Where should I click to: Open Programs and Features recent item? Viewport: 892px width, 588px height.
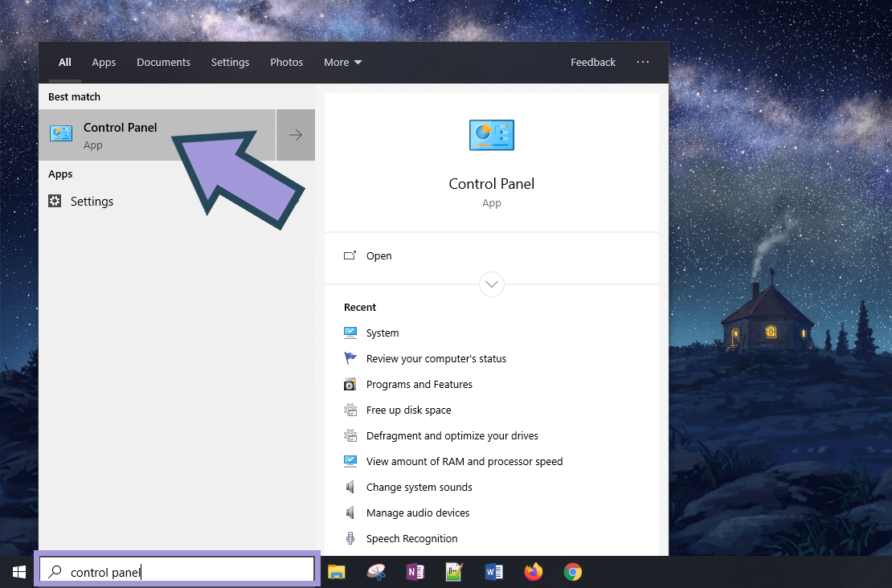(x=419, y=385)
